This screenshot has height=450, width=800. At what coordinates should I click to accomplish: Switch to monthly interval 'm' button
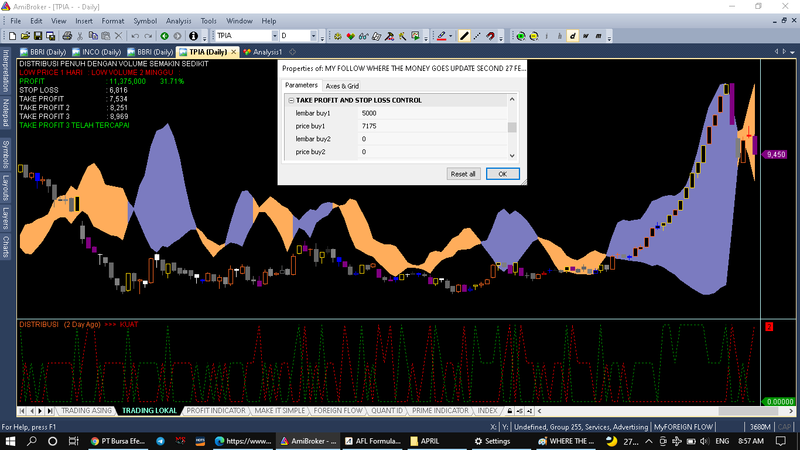[598, 36]
